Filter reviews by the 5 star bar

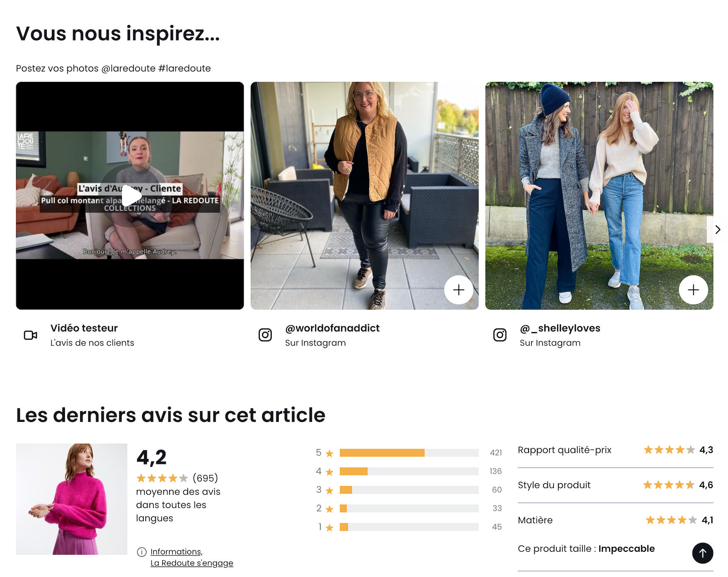click(409, 453)
